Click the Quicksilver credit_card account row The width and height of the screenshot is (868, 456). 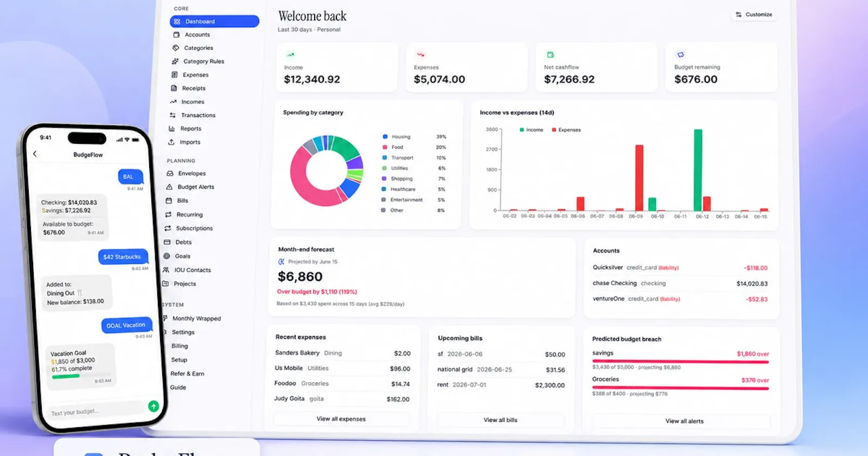tap(680, 268)
